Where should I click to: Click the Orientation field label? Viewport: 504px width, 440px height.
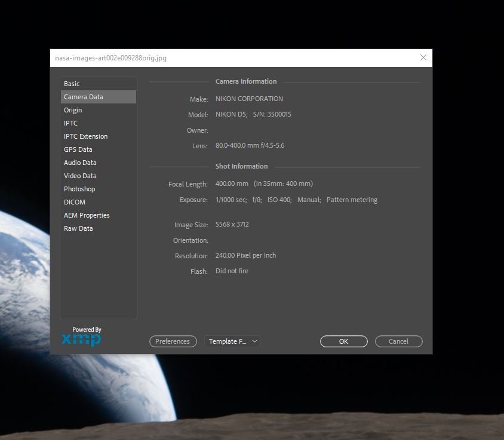point(190,240)
